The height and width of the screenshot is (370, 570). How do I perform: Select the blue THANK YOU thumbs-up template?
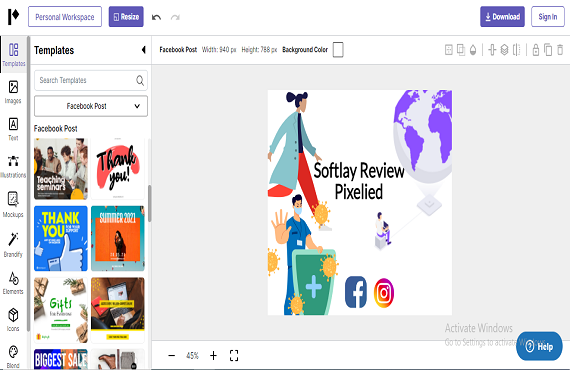[61, 238]
